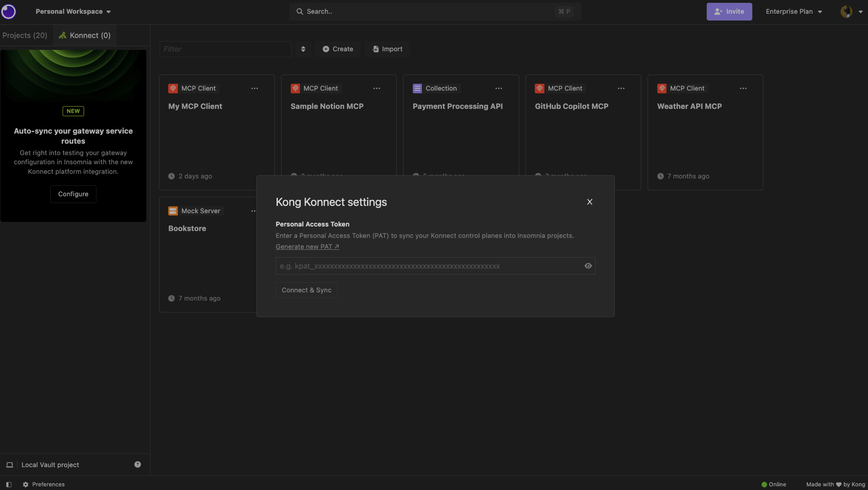Toggle token visibility with the eye icon

tap(588, 266)
